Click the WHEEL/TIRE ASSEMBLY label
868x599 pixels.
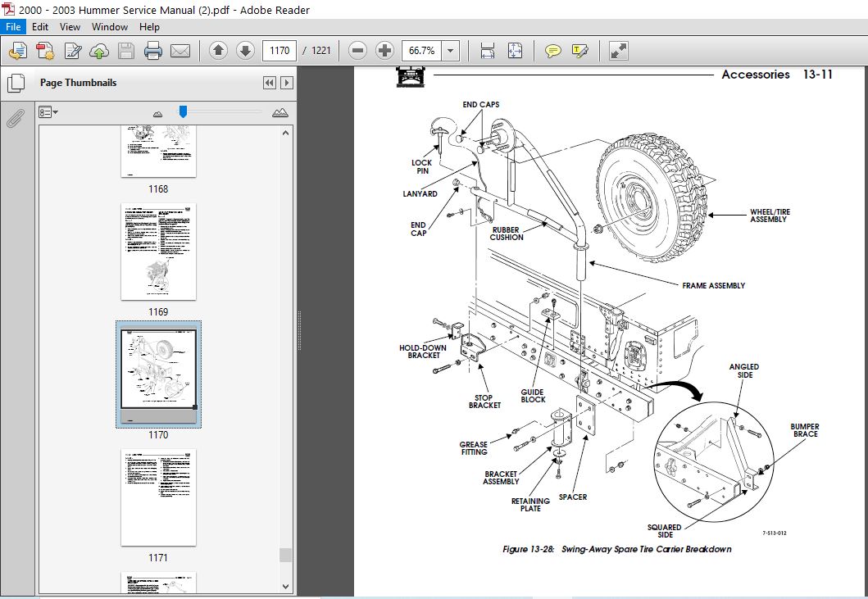tap(770, 216)
